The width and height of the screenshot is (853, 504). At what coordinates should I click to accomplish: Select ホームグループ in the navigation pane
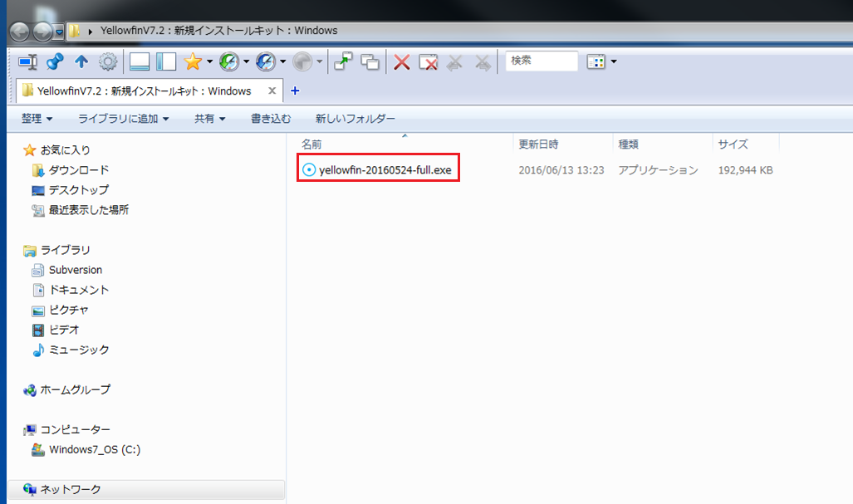coord(75,389)
